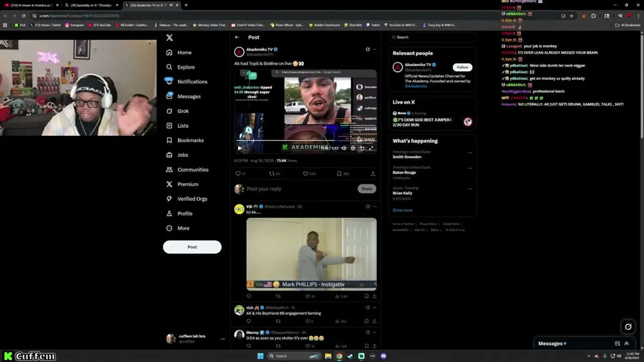Open Messages in the left sidebar

click(x=184, y=96)
